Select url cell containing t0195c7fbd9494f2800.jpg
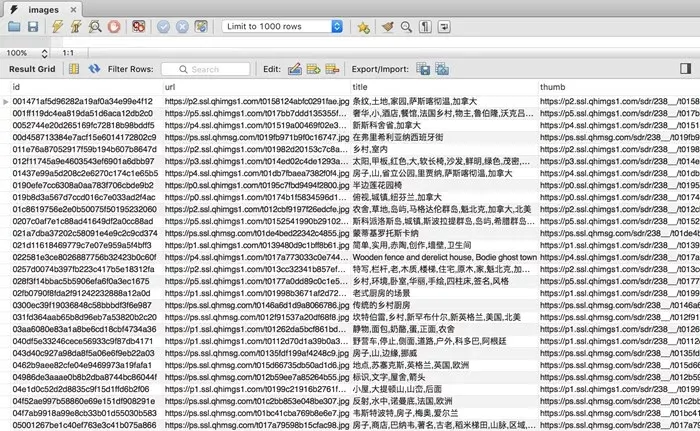This screenshot has height=431, width=700. 257,185
